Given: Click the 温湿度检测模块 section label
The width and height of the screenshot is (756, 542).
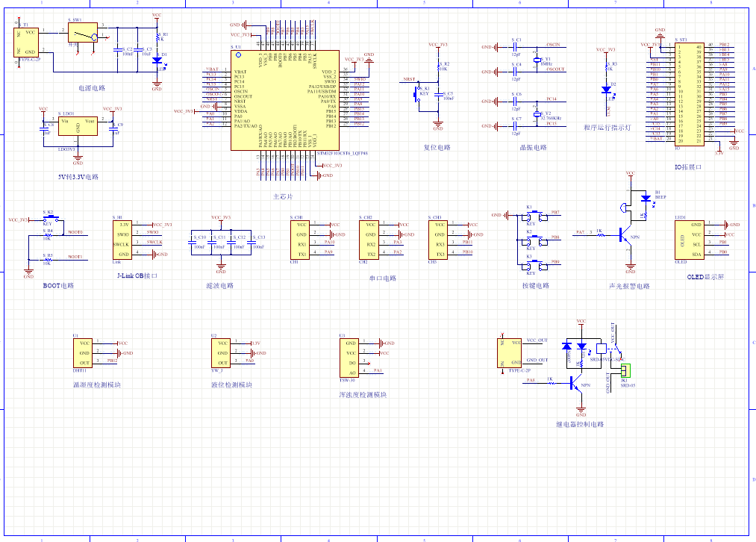Looking at the screenshot, I should (x=97, y=384).
